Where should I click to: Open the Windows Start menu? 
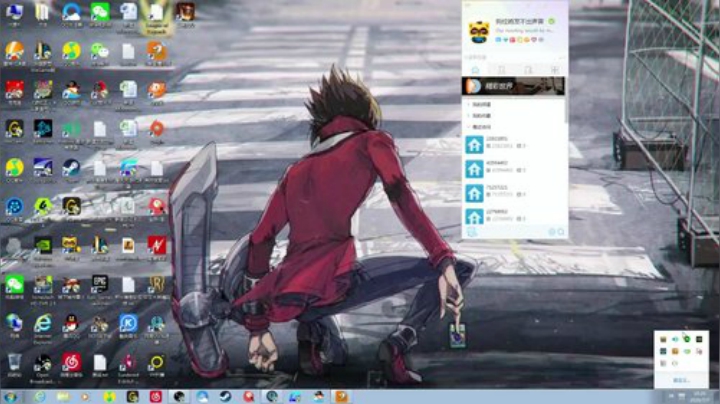click(10, 397)
